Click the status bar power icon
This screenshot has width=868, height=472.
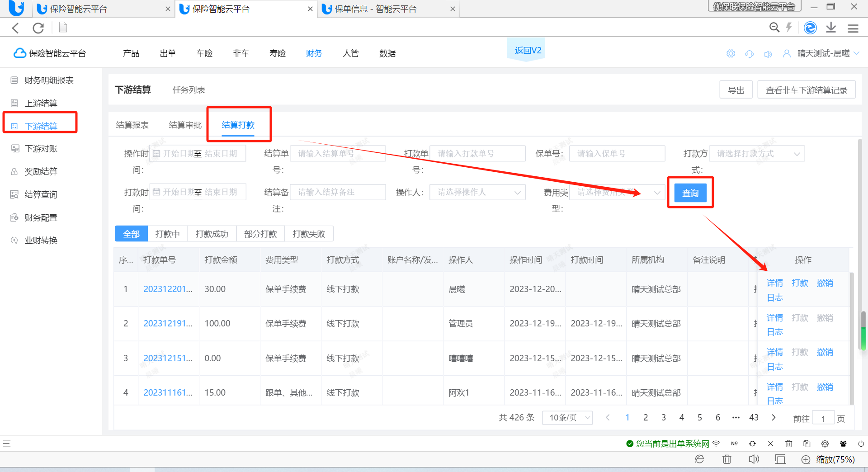pos(861,444)
